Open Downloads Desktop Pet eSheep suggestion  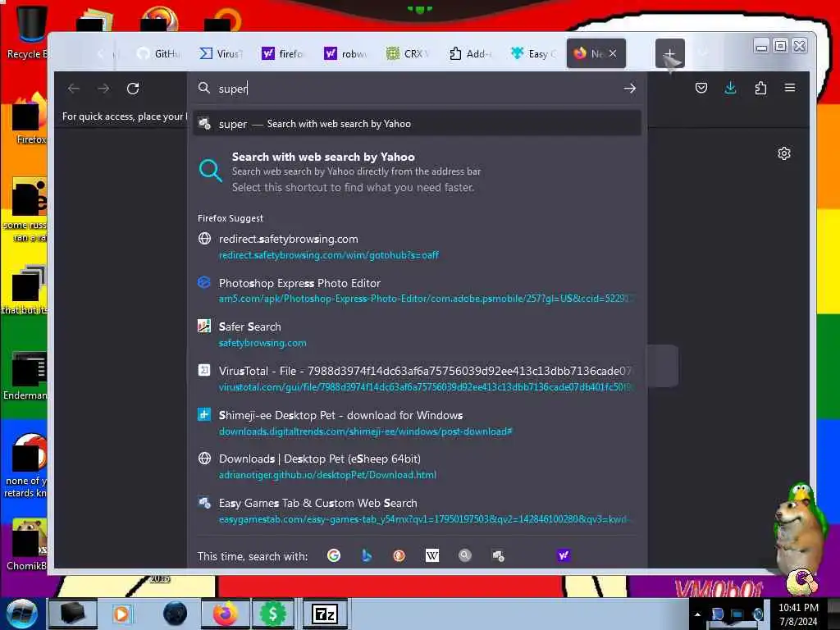(417, 467)
